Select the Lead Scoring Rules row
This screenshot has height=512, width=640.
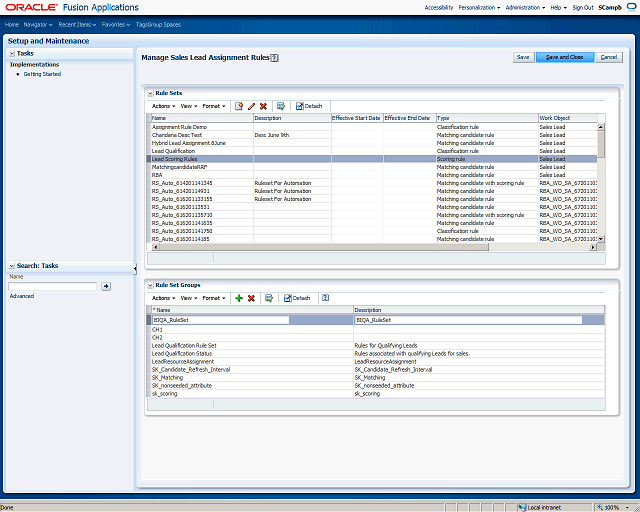(x=372, y=159)
